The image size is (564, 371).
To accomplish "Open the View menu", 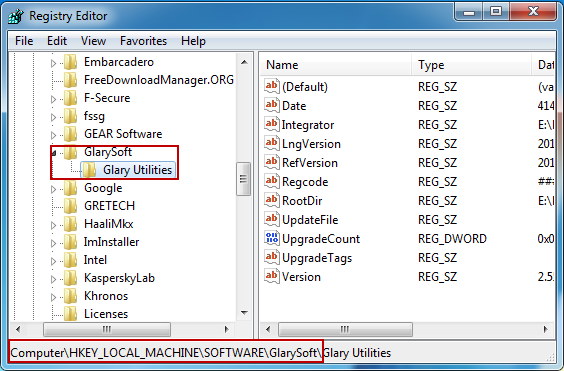I will [x=94, y=41].
